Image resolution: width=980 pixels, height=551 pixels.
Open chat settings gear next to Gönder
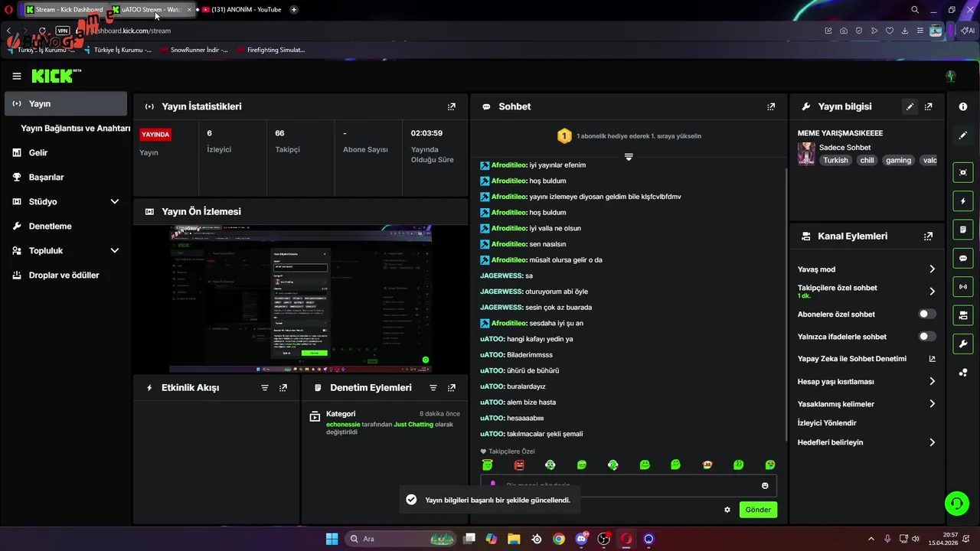(x=727, y=510)
